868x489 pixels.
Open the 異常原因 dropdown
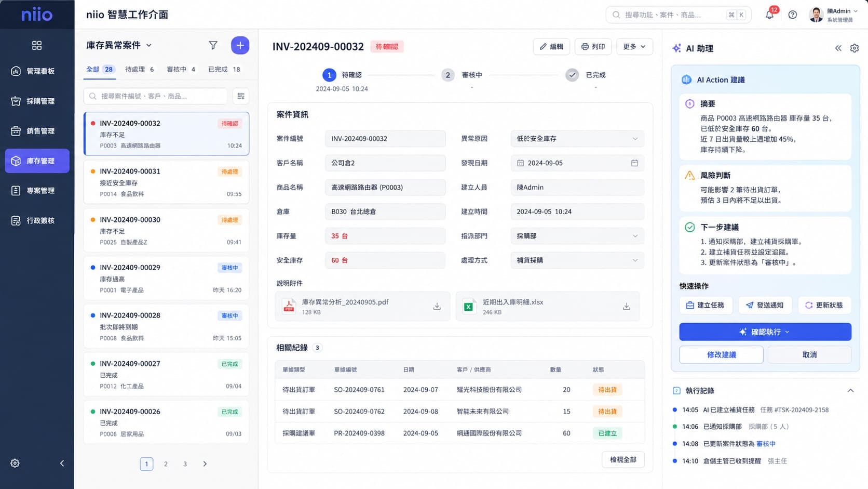coord(577,139)
